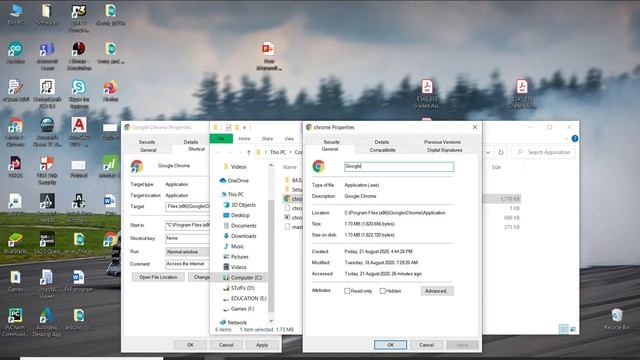Viewport: 640px width, 360px height.
Task: Switch to the Details tab in chrome Properties
Action: [382, 142]
